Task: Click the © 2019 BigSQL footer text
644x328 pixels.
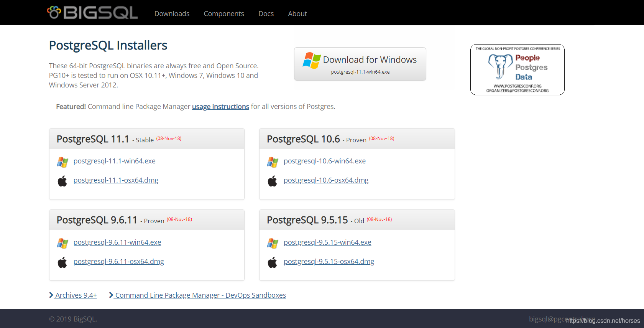Action: [x=73, y=319]
